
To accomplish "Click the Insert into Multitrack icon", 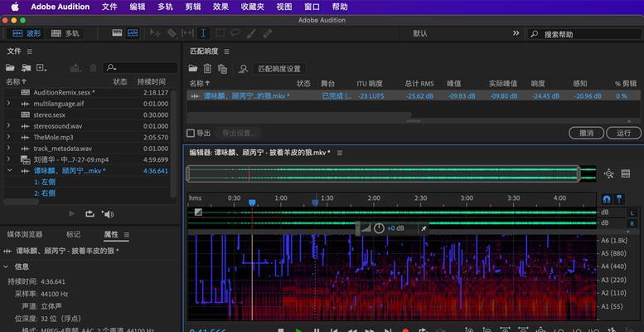I will [75, 68].
